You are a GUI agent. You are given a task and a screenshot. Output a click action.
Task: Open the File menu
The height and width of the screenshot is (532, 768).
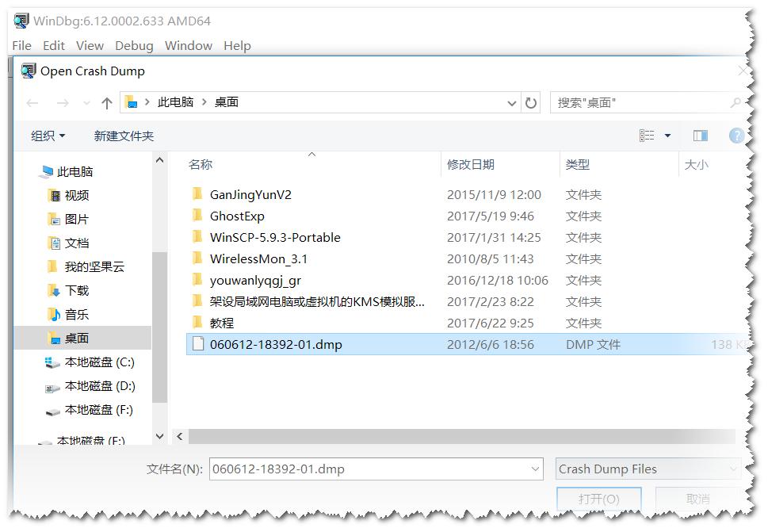tap(21, 45)
